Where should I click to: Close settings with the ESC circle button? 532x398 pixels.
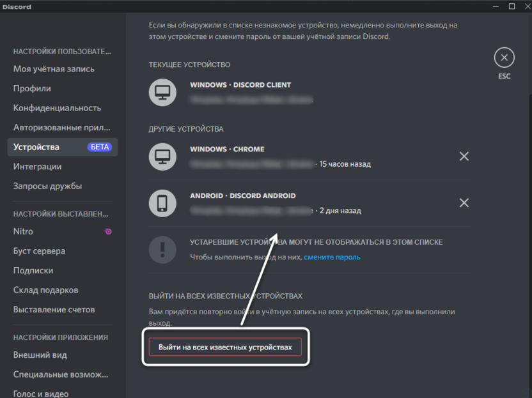(504, 57)
